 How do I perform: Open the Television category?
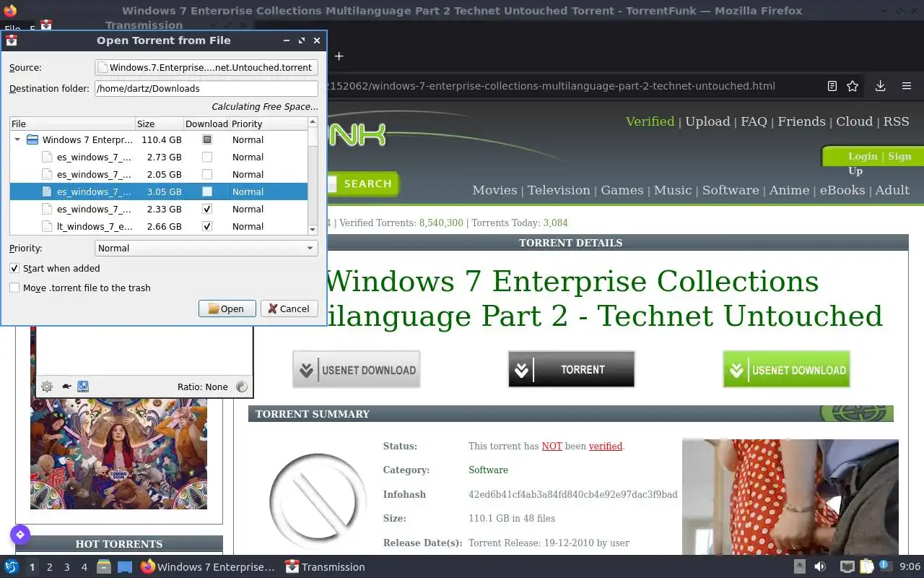[x=559, y=190]
